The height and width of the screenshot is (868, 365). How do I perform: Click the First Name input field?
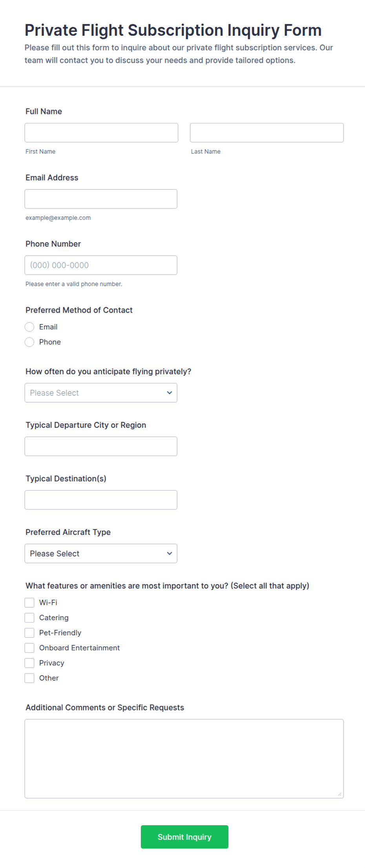101,133
